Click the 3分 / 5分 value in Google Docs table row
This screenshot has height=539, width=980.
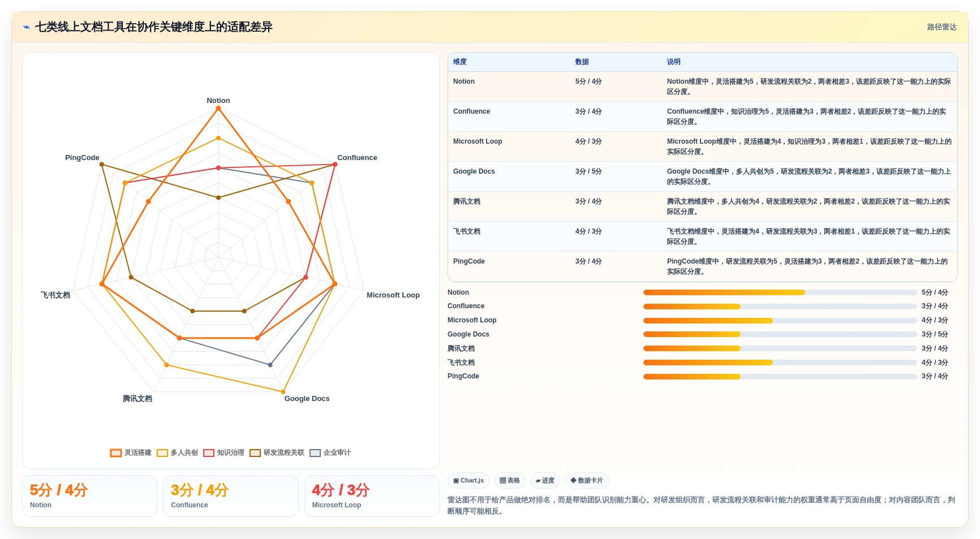click(x=588, y=171)
